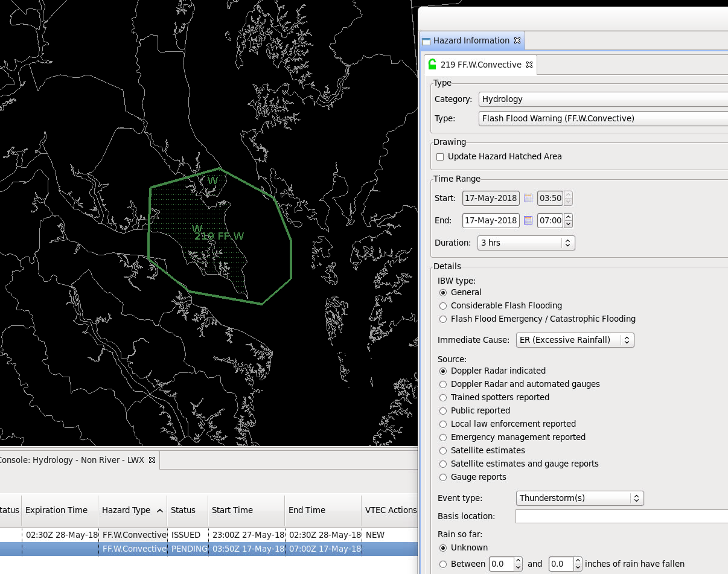Viewport: 728px width, 574px height.
Task: Select General IBW type
Action: tap(443, 293)
